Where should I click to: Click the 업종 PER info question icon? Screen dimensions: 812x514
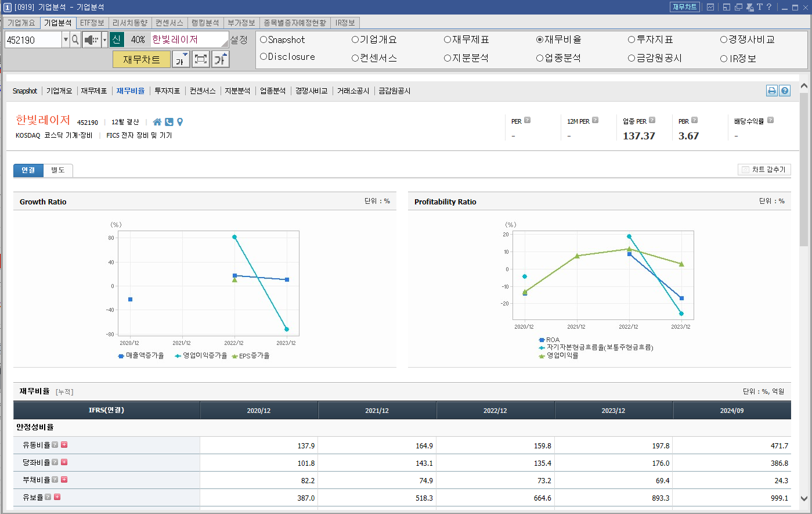(x=652, y=120)
